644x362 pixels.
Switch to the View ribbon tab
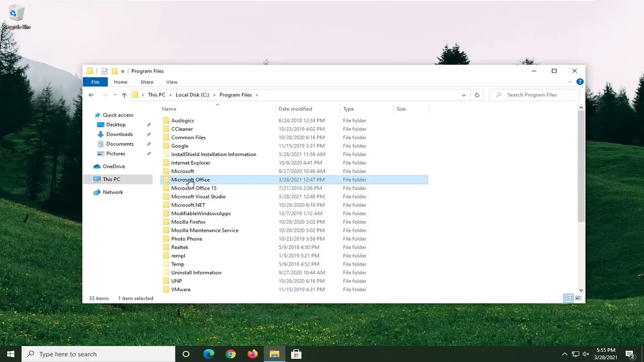pos(172,82)
